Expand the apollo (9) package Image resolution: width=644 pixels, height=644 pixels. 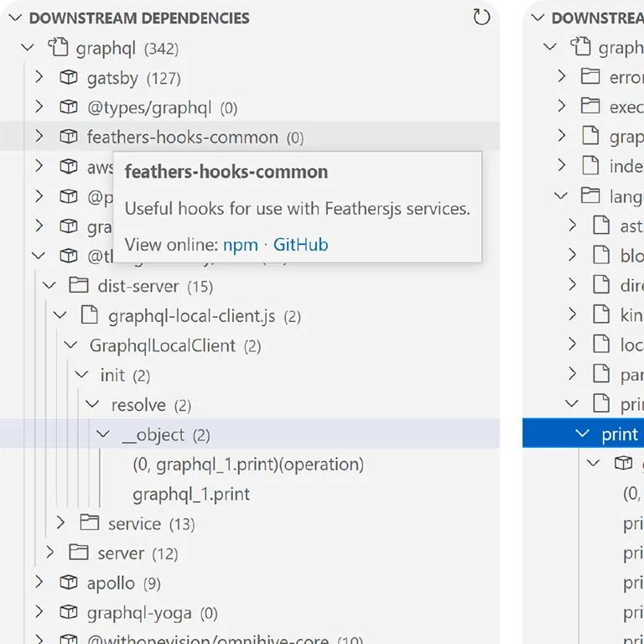pos(39,582)
